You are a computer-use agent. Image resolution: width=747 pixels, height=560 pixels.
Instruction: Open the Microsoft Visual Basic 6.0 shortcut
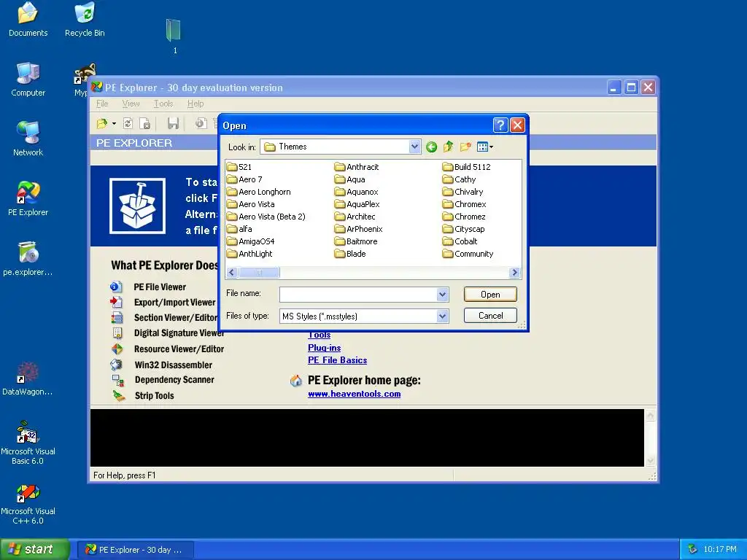tap(28, 443)
